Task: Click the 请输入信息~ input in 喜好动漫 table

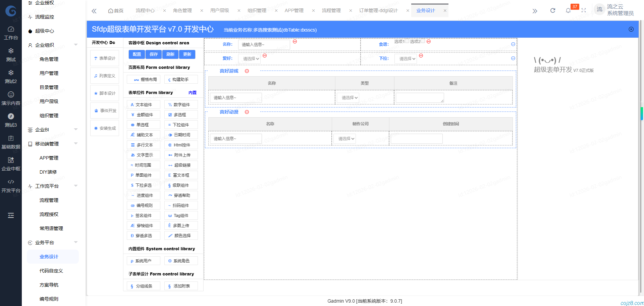Action: click(x=235, y=138)
